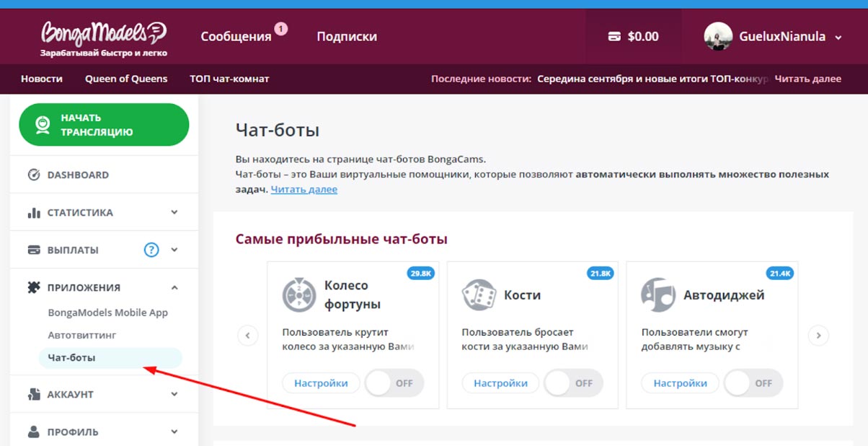Viewport: 868px width, 446px height.
Task: Expand the Статистика sidebar section
Action: [174, 213]
